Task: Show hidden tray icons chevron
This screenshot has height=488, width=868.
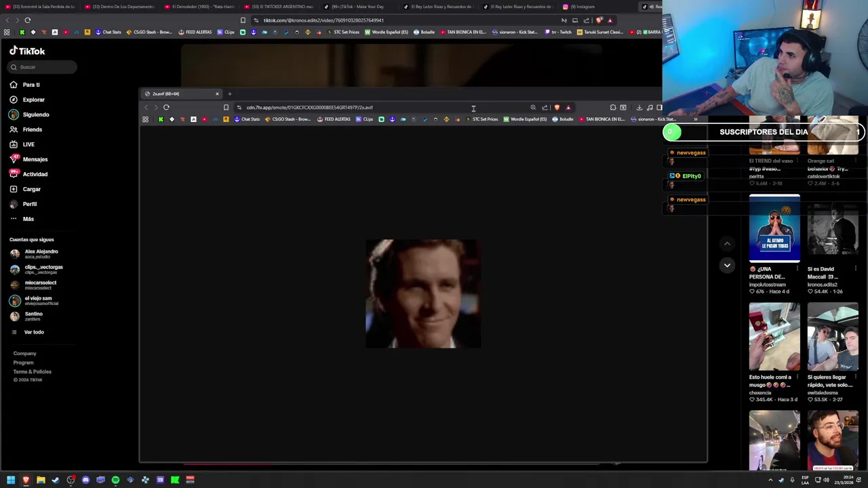Action: pyautogui.click(x=770, y=480)
